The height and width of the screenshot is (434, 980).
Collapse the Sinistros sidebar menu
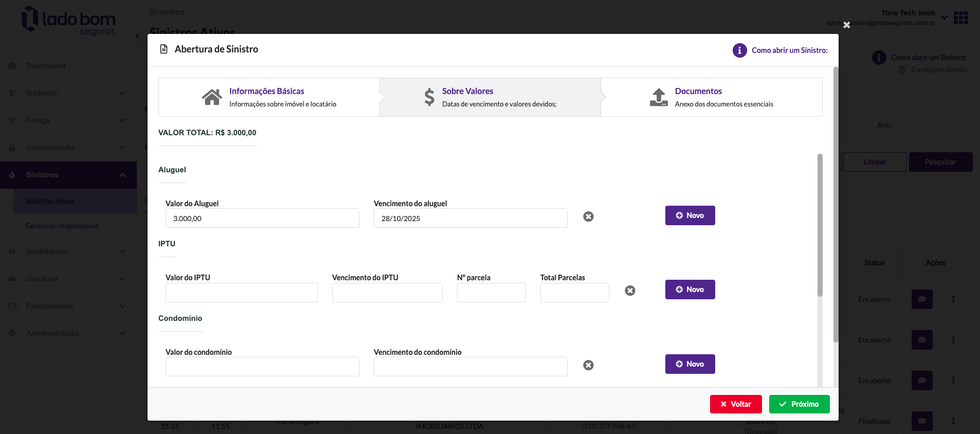click(x=68, y=175)
